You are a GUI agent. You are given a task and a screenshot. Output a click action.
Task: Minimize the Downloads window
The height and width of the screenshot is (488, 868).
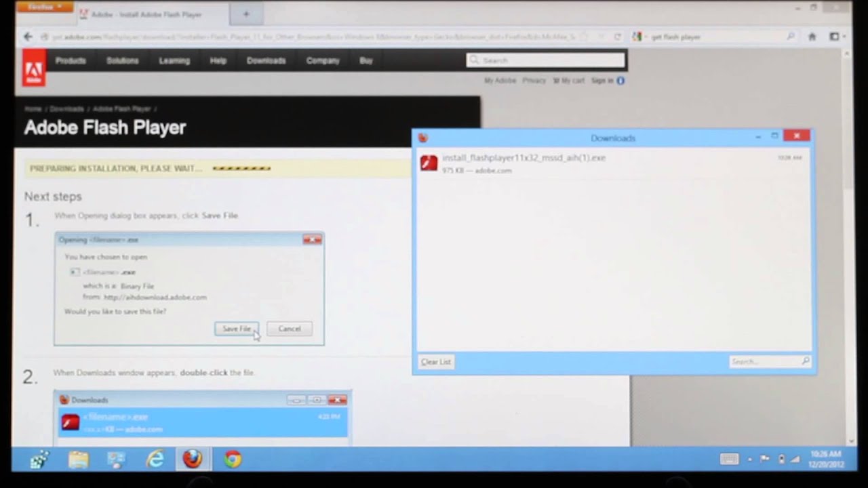point(758,137)
